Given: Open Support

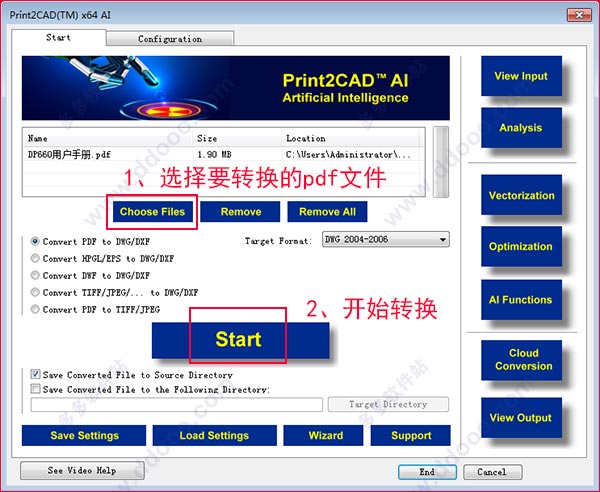Looking at the screenshot, I should coord(411,435).
